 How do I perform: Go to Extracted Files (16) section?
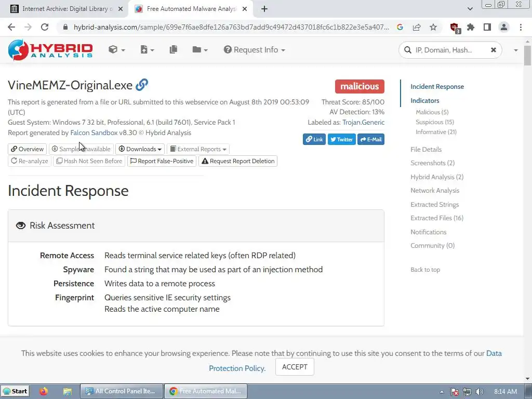436,218
